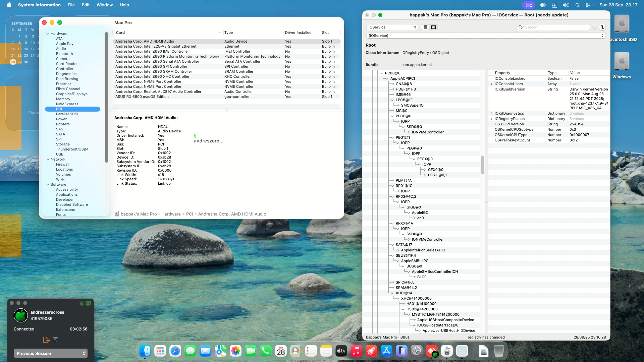This screenshot has height=362, width=644.
Task: Open Calendar from the Dock
Action: (281, 351)
